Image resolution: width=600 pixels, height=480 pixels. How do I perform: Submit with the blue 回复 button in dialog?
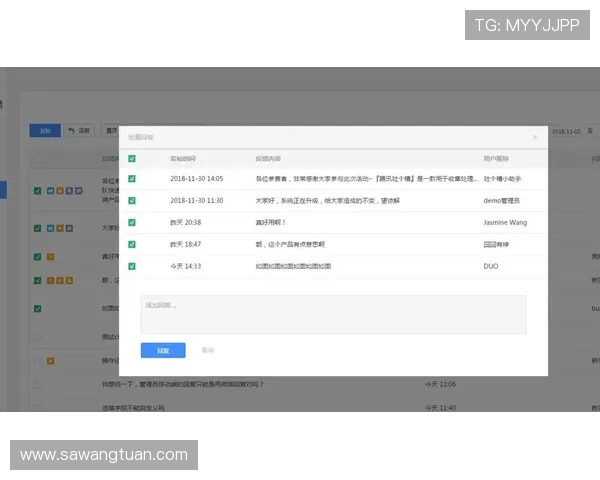pos(163,350)
